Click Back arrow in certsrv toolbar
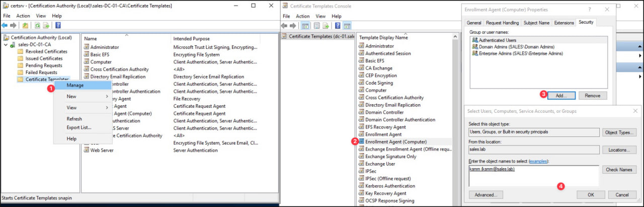This screenshot has height=207, width=644. [5, 25]
